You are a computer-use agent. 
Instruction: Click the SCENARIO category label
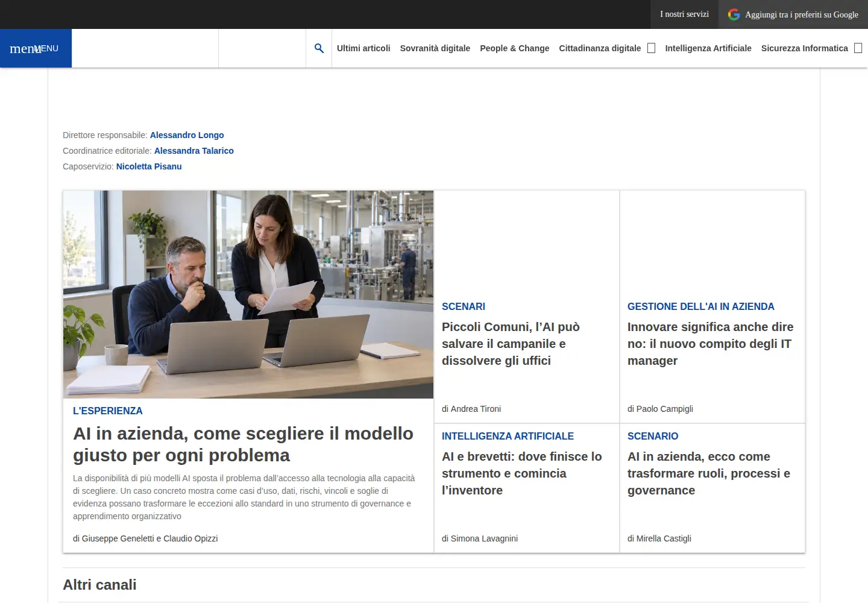[x=653, y=436]
